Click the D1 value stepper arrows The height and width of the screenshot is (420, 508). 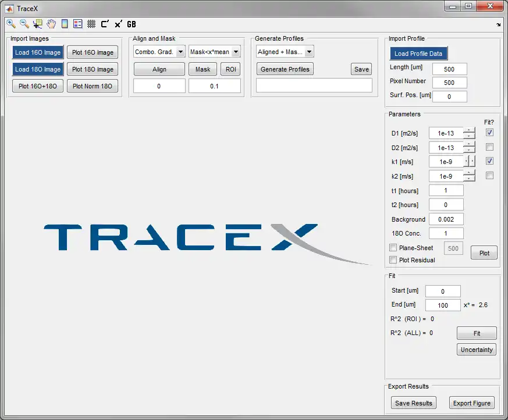(469, 133)
